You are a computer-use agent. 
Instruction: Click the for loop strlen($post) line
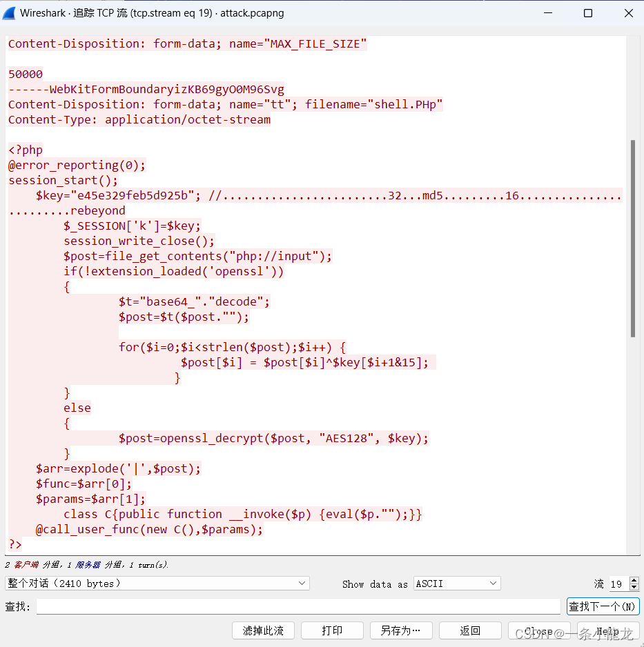[x=232, y=347]
